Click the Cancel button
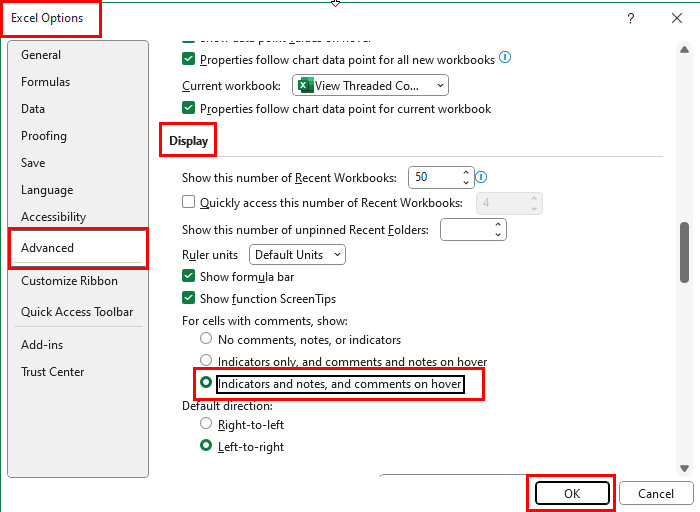The image size is (700, 512). 656,494
